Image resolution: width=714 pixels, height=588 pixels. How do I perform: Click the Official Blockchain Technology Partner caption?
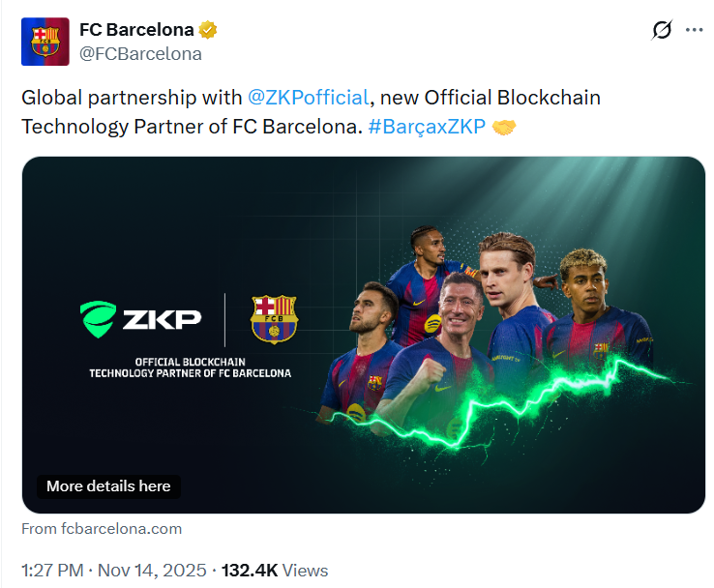click(190, 367)
